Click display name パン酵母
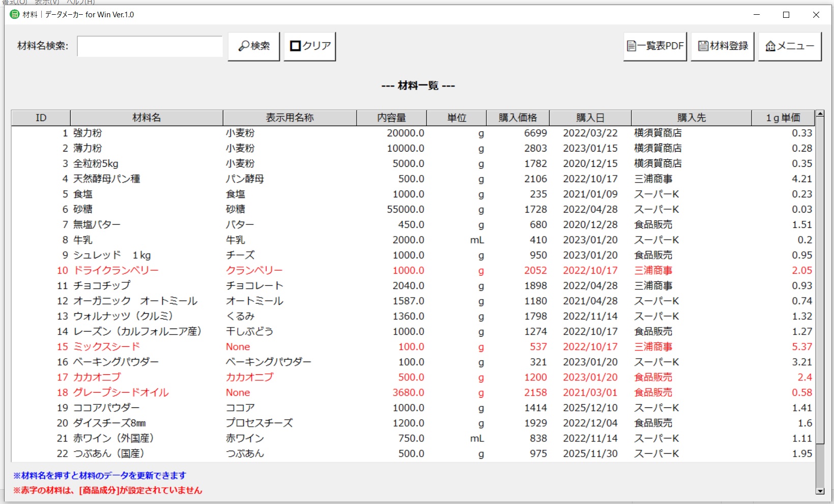Viewport: 834px width, 504px height. click(x=245, y=179)
